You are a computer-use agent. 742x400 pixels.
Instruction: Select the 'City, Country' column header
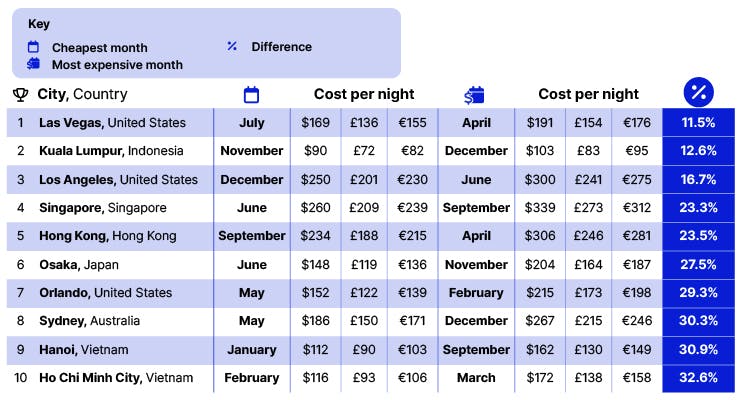[x=83, y=94]
